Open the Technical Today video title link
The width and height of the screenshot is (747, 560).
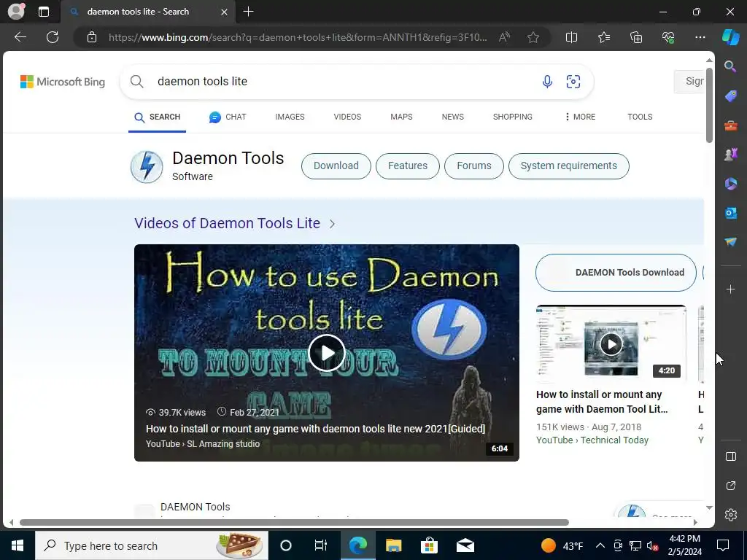(602, 402)
